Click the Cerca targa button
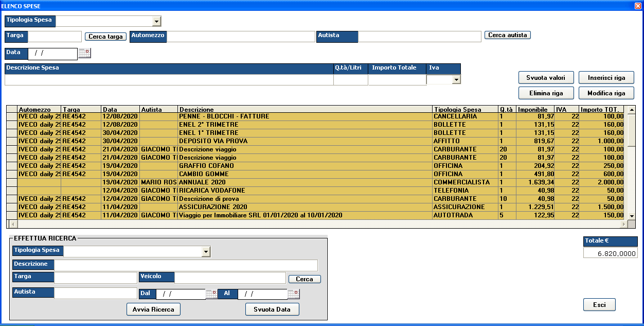Image resolution: width=644 pixels, height=326 pixels. pos(105,37)
